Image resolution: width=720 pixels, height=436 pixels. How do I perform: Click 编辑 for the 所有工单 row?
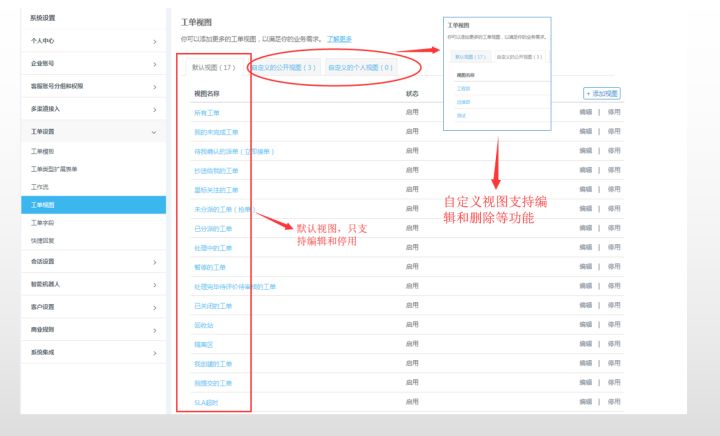coord(586,113)
